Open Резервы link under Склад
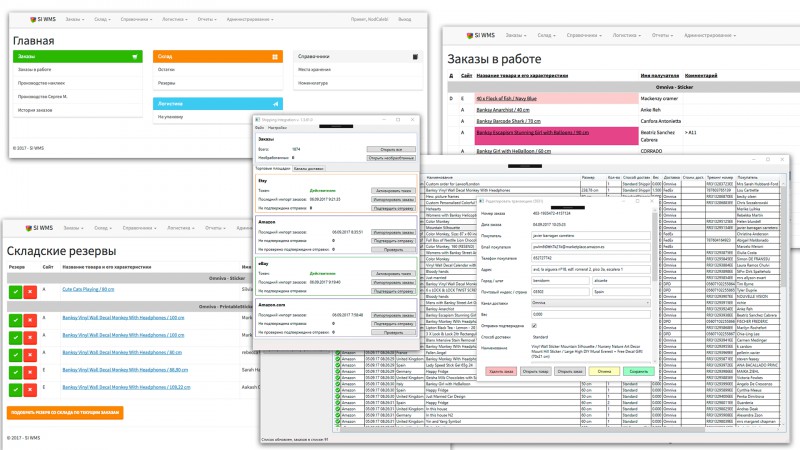Image resolution: width=800 pixels, height=450 pixels. click(x=166, y=83)
